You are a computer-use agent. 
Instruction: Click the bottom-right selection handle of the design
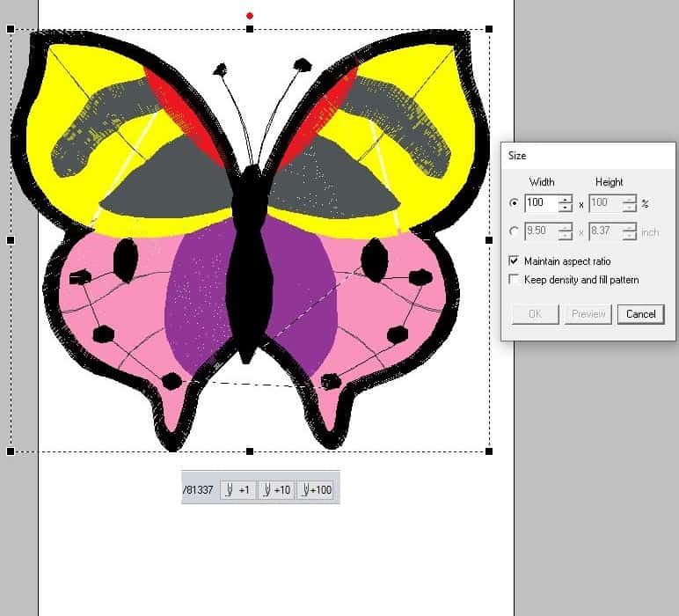point(489,451)
